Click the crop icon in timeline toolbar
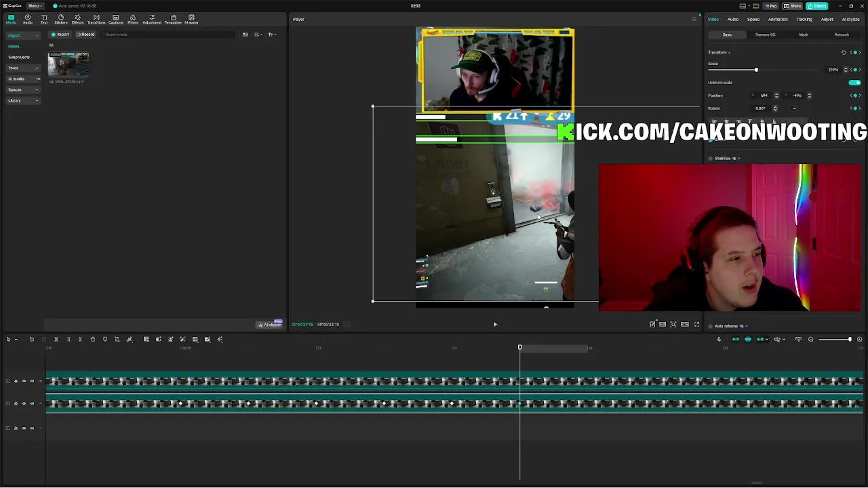The height and width of the screenshot is (488, 868). (117, 339)
